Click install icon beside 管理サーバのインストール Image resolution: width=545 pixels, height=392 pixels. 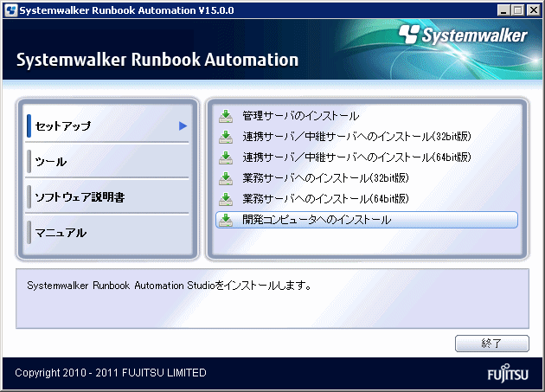point(226,116)
